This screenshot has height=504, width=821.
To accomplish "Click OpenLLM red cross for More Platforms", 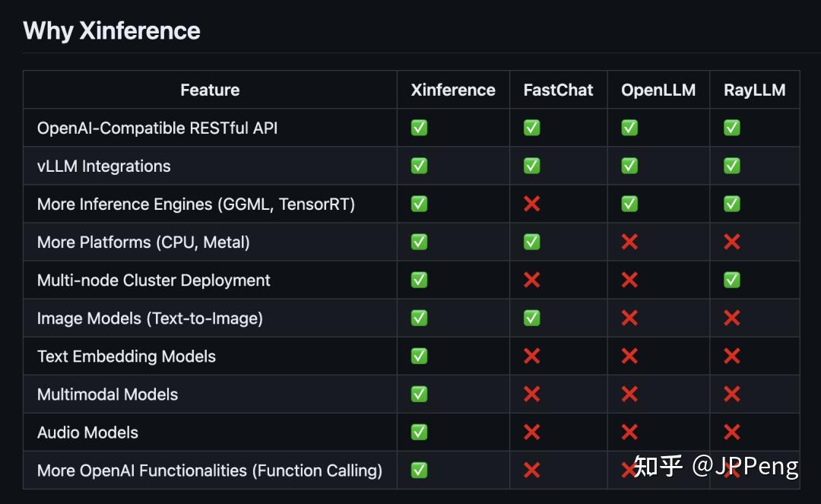I will (x=629, y=242).
